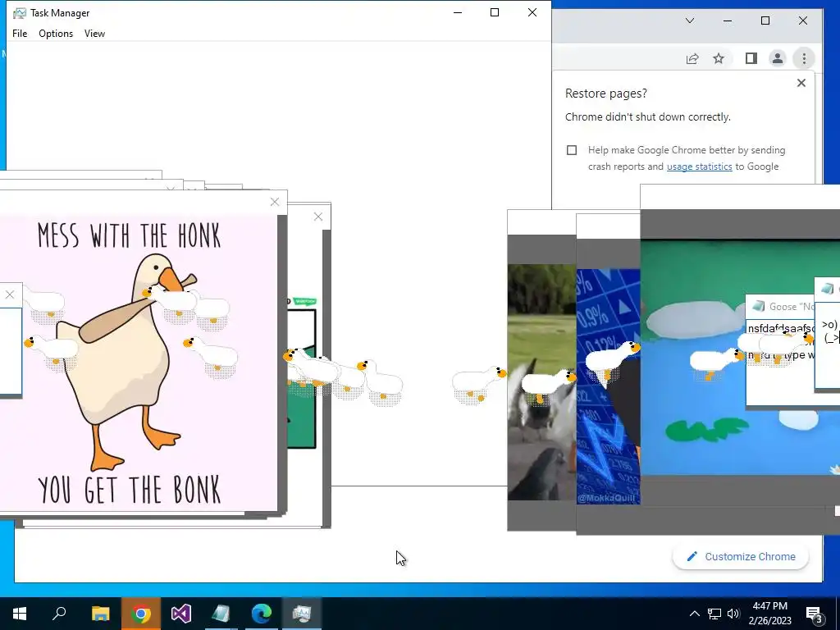Open the volume speaker tray icon

tap(733, 614)
